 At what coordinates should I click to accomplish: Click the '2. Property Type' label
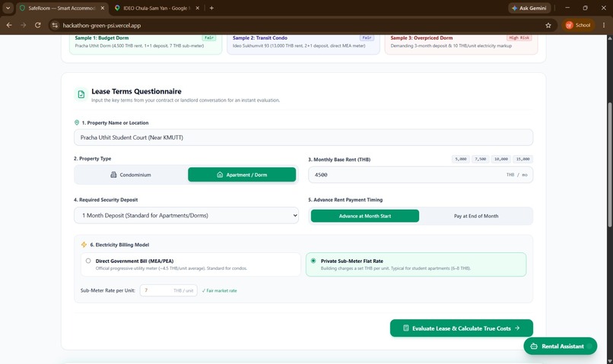pyautogui.click(x=92, y=159)
